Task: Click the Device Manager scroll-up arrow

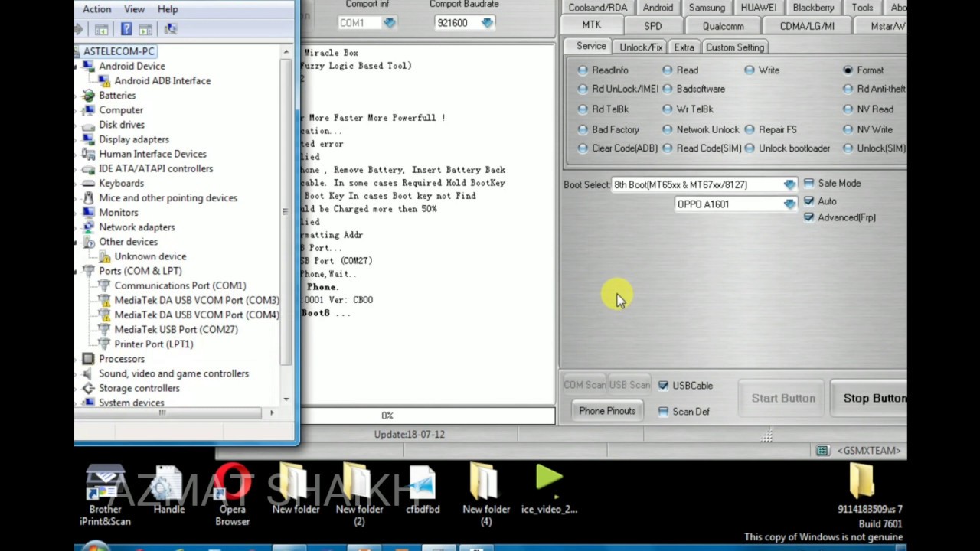Action: [x=286, y=52]
